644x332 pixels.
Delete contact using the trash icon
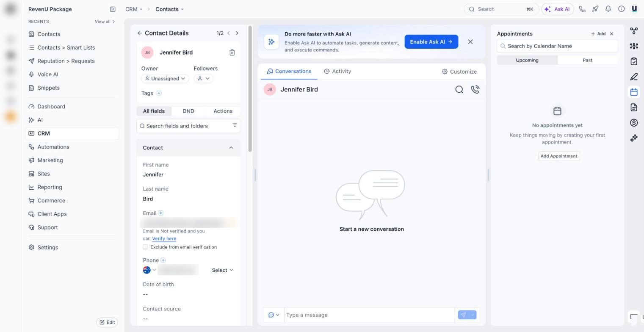coord(232,53)
